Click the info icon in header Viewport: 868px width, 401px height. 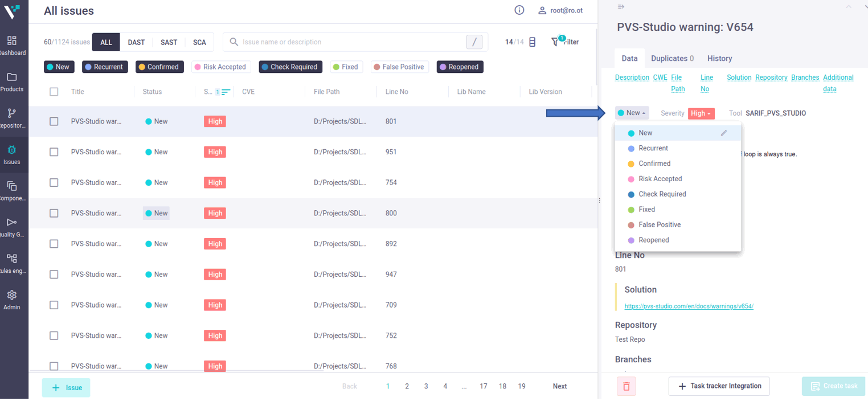click(x=519, y=10)
